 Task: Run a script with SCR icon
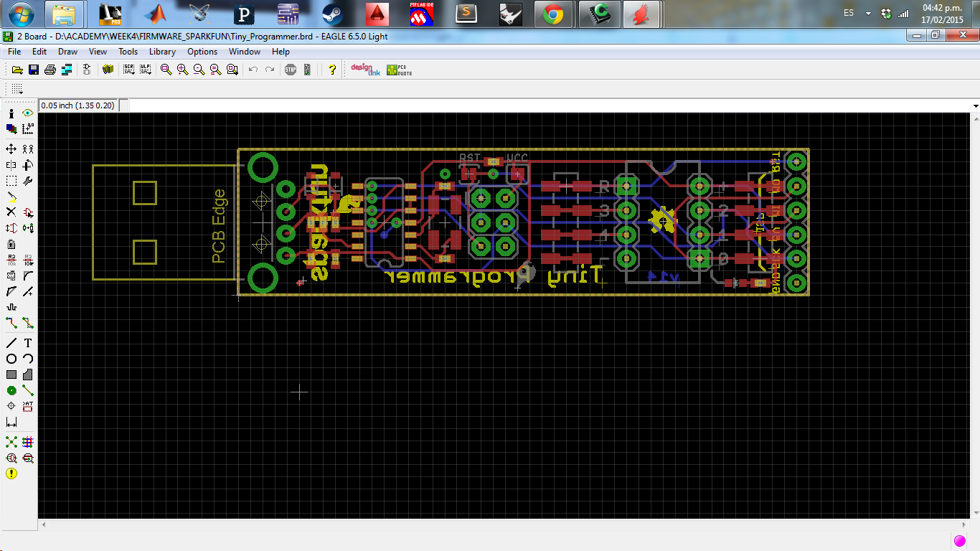[129, 70]
